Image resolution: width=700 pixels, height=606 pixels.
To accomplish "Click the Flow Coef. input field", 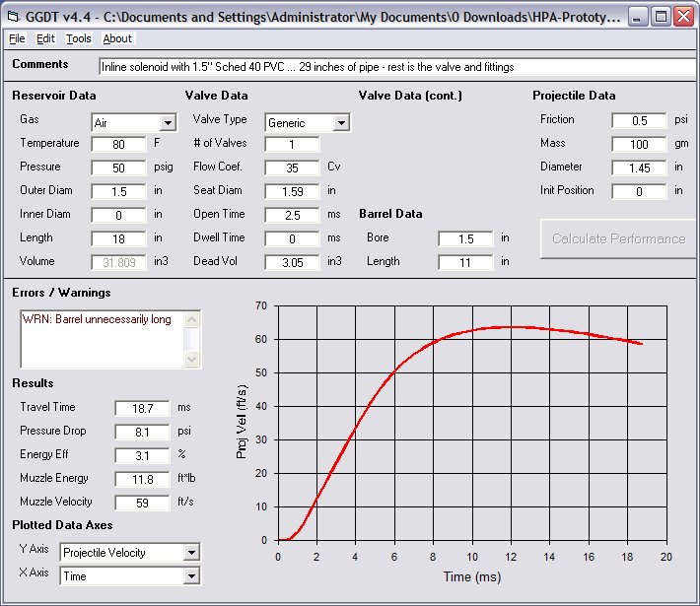I will pyautogui.click(x=292, y=168).
